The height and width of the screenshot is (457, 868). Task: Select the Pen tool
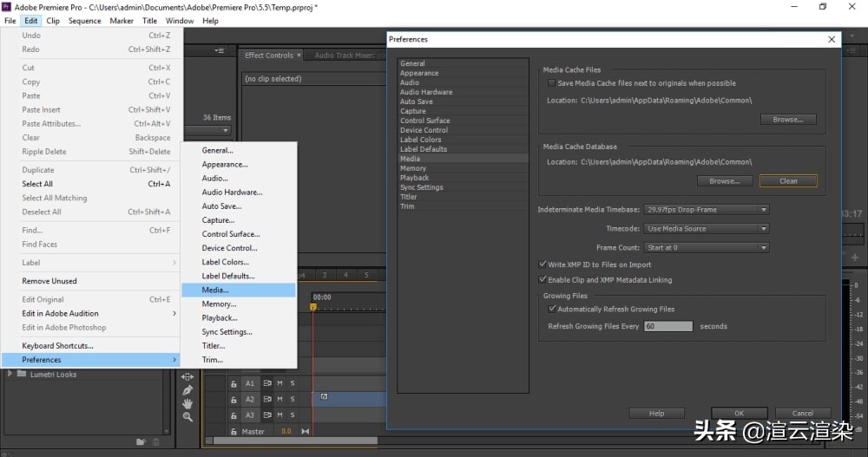[x=187, y=390]
